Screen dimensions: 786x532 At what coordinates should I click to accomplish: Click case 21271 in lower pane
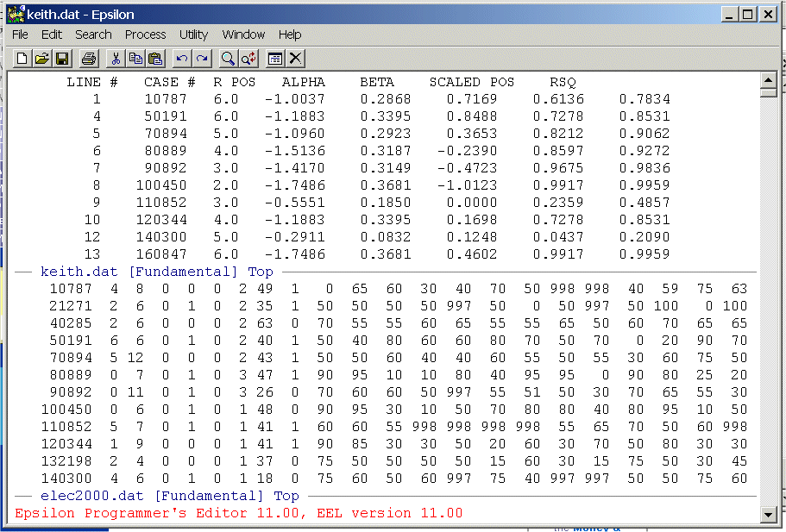click(71, 306)
